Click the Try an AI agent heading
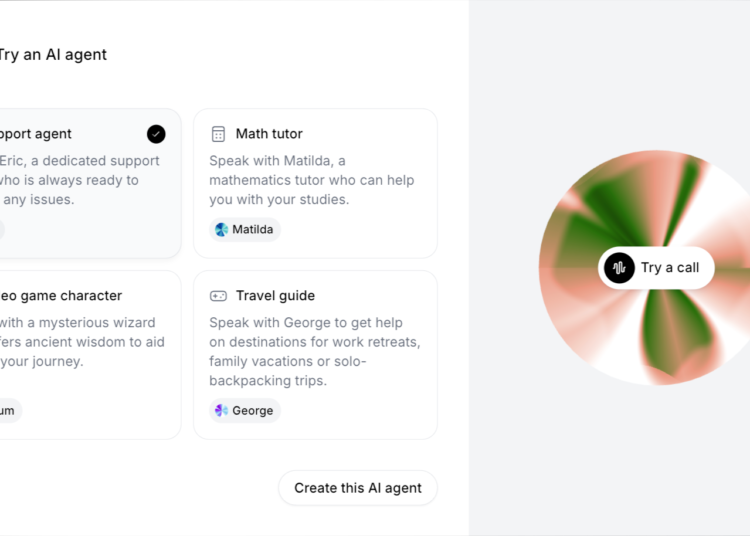The width and height of the screenshot is (750, 536). click(52, 55)
